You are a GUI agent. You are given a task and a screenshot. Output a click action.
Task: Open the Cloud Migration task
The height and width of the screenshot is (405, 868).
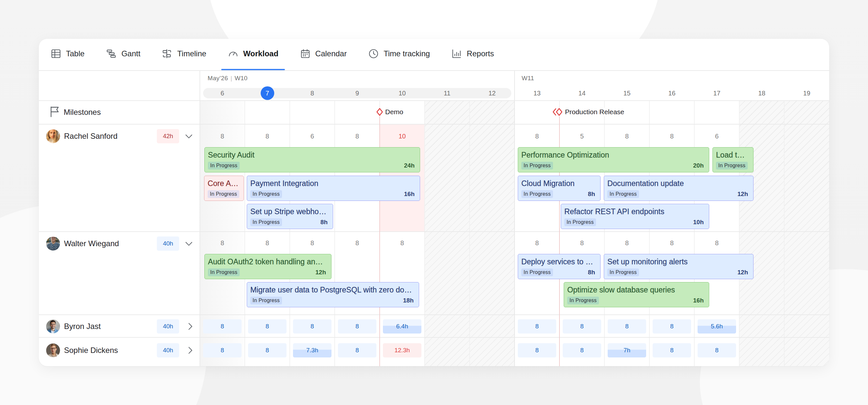(x=559, y=188)
